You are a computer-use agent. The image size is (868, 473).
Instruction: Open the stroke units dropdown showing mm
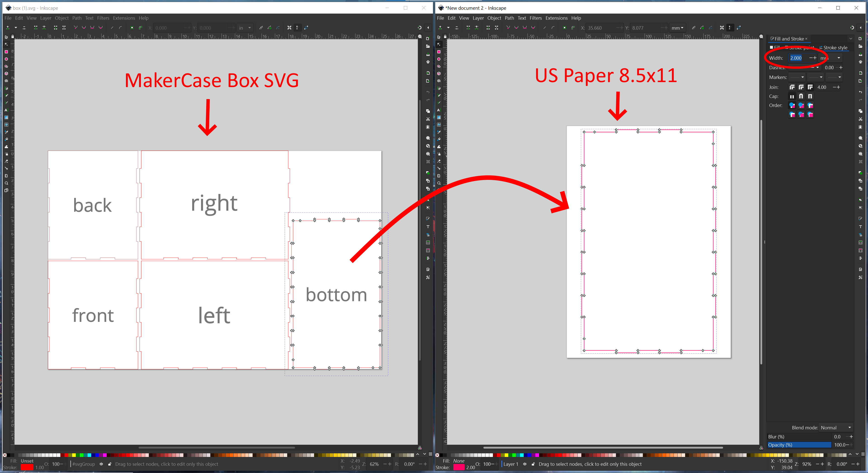(839, 58)
